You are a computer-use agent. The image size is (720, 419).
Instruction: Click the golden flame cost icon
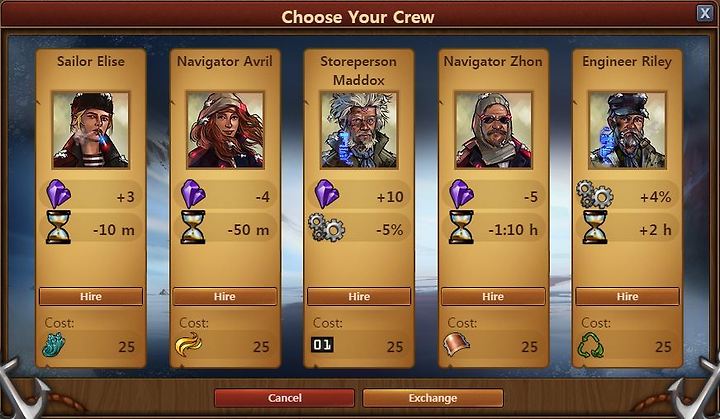point(189,345)
